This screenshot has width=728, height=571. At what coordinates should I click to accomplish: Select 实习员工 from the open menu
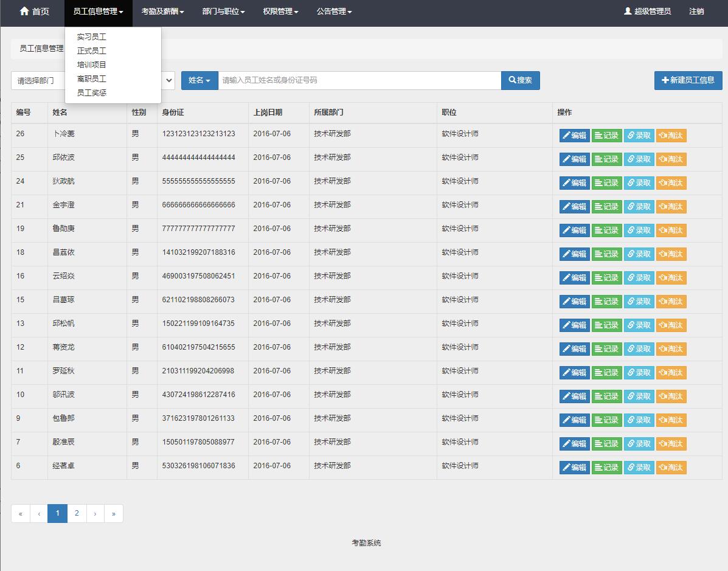(92, 37)
